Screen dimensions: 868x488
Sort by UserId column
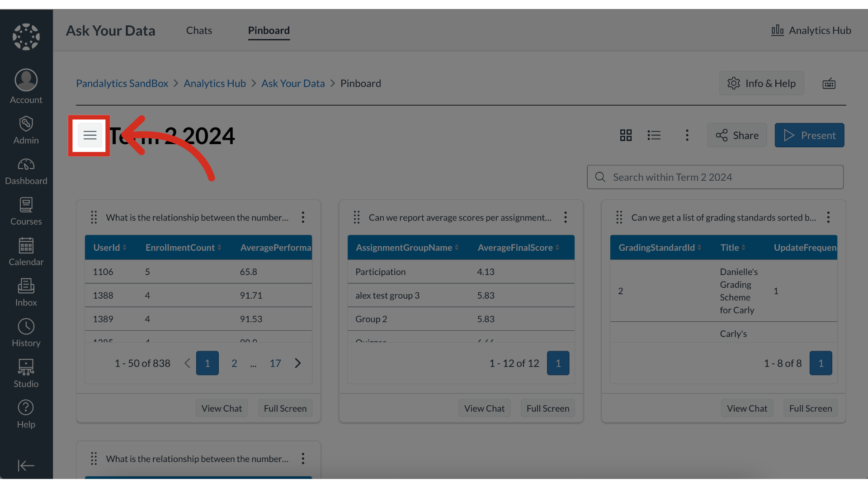coord(110,248)
